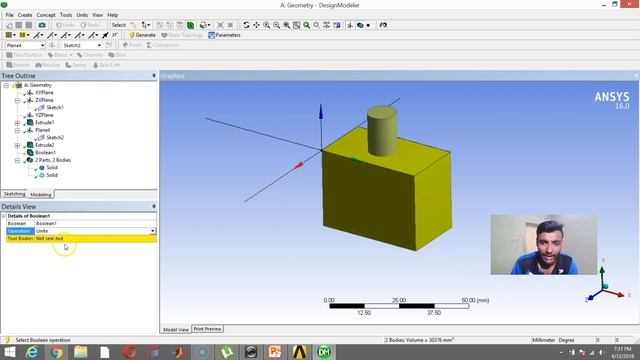This screenshot has height=360, width=640.
Task: Click the New Plane icon
Action: (52, 45)
